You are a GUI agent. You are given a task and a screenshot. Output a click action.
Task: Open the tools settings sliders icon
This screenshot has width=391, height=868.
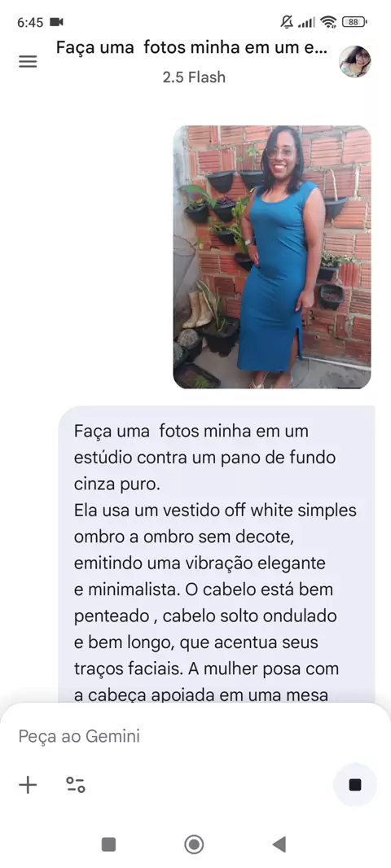76,784
